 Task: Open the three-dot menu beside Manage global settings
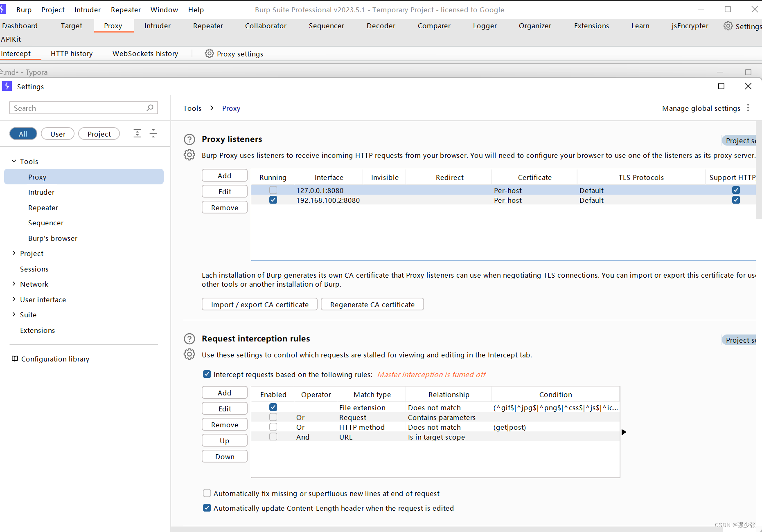(x=748, y=108)
